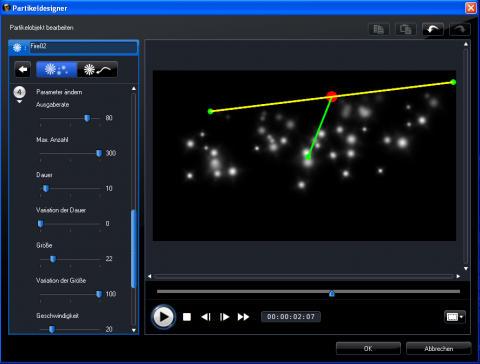Click the timeline playhead marker
The image size is (480, 364).
pos(332,293)
